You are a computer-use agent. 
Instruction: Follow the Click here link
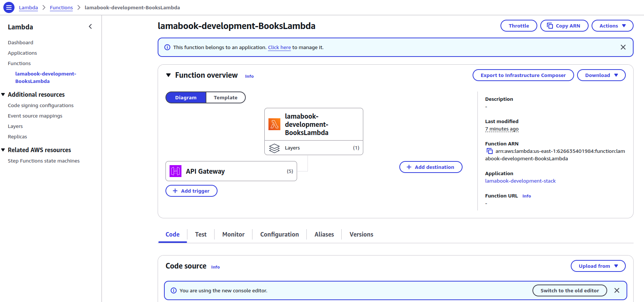[279, 47]
